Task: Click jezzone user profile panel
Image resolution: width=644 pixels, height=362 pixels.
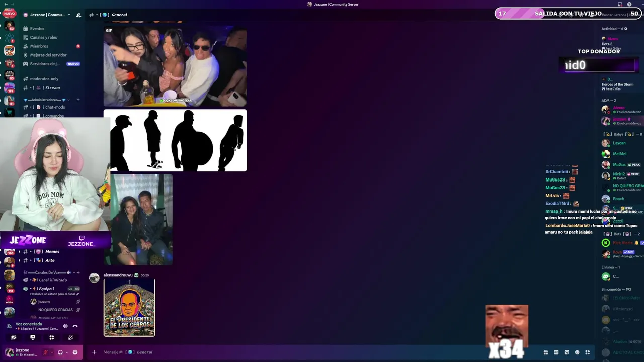Action: [21, 352]
